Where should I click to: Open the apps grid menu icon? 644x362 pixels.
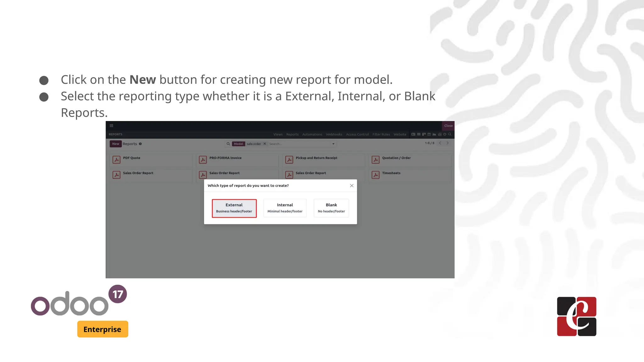pos(111,126)
